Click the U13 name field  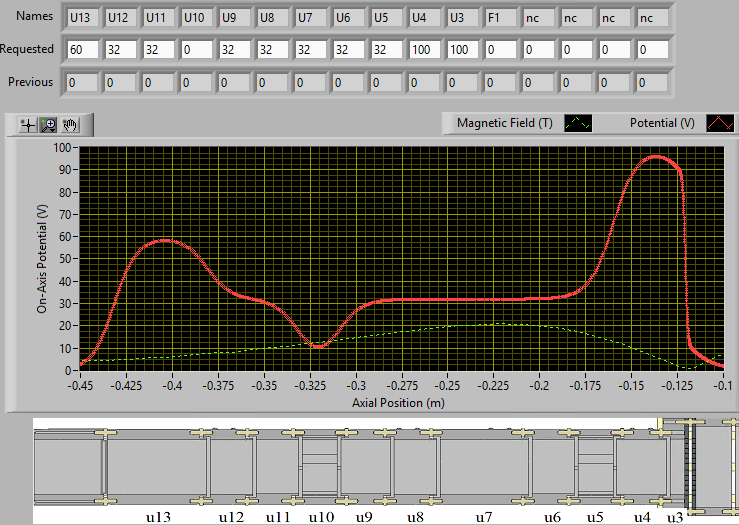click(82, 18)
